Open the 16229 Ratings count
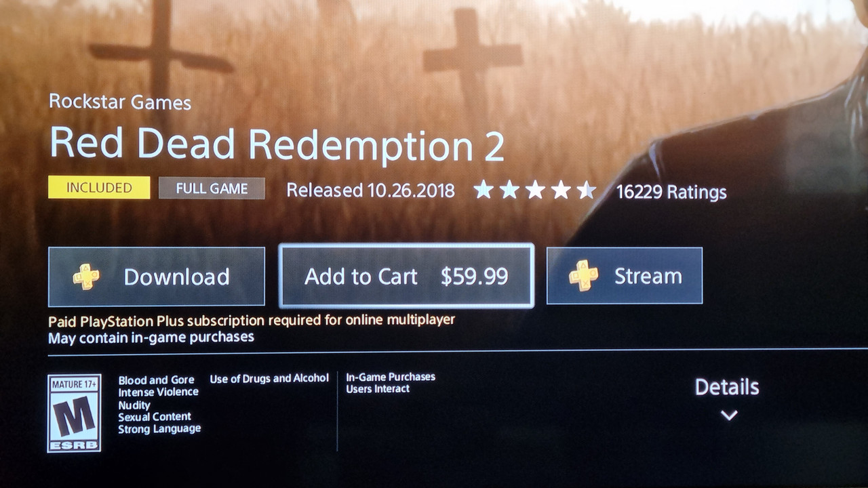868x488 pixels. [671, 192]
